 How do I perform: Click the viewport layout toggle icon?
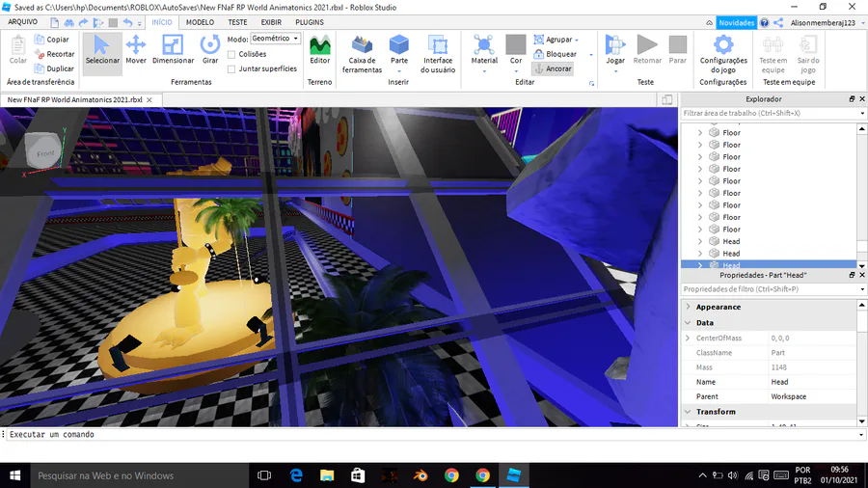click(x=667, y=99)
